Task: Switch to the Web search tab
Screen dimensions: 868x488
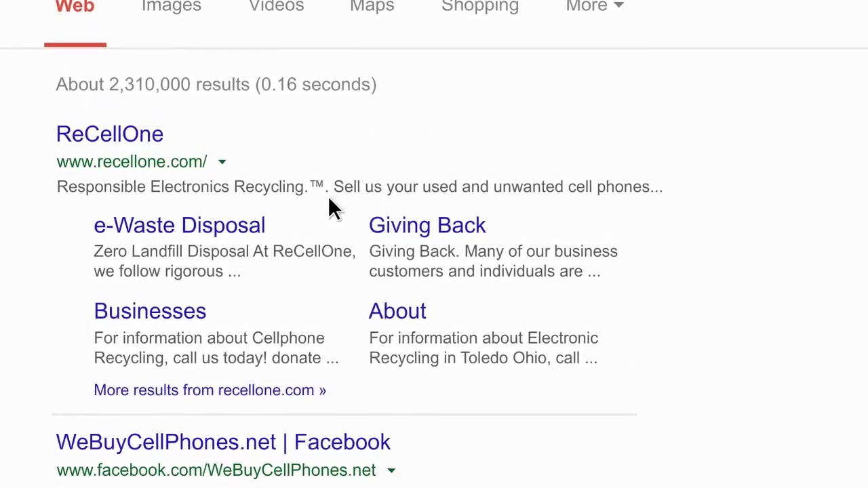Action: [75, 7]
